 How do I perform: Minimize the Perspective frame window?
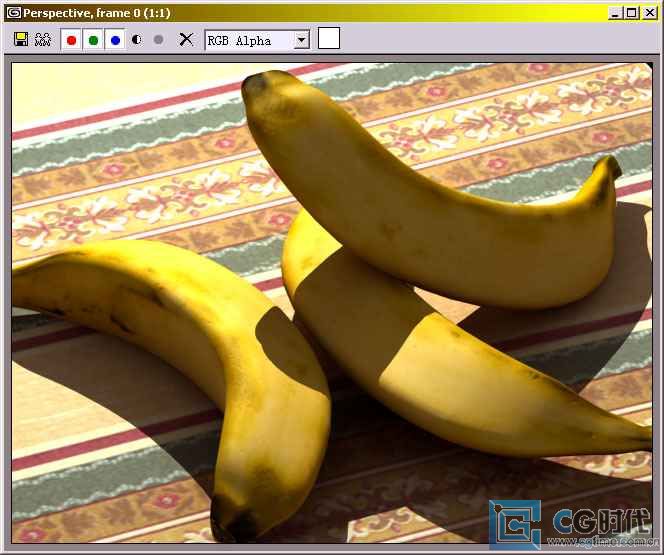tap(615, 13)
